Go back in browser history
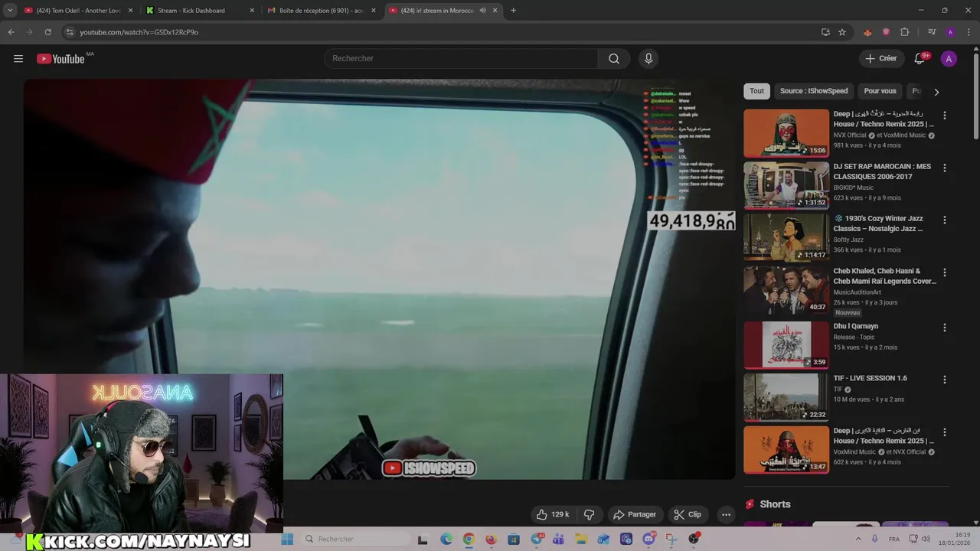980x551 pixels. tap(11, 32)
